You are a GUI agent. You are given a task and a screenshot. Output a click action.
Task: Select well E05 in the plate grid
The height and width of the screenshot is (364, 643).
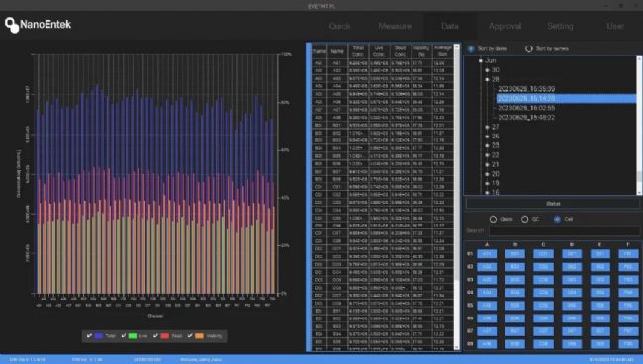point(599,306)
